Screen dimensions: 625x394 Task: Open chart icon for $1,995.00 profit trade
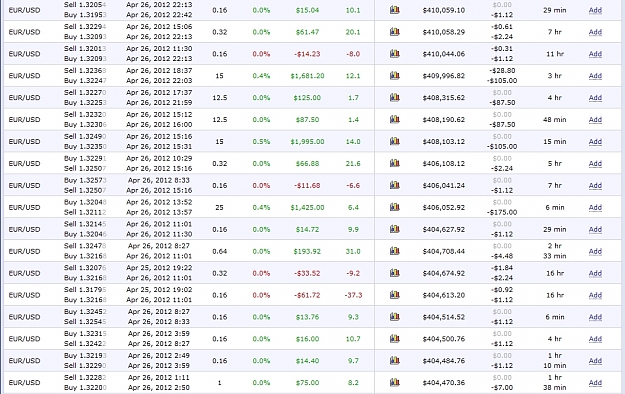pyautogui.click(x=395, y=141)
